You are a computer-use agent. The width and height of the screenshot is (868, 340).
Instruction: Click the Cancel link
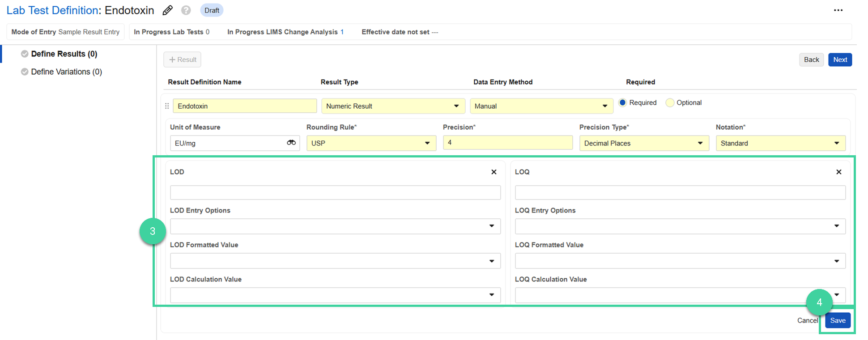pyautogui.click(x=808, y=320)
